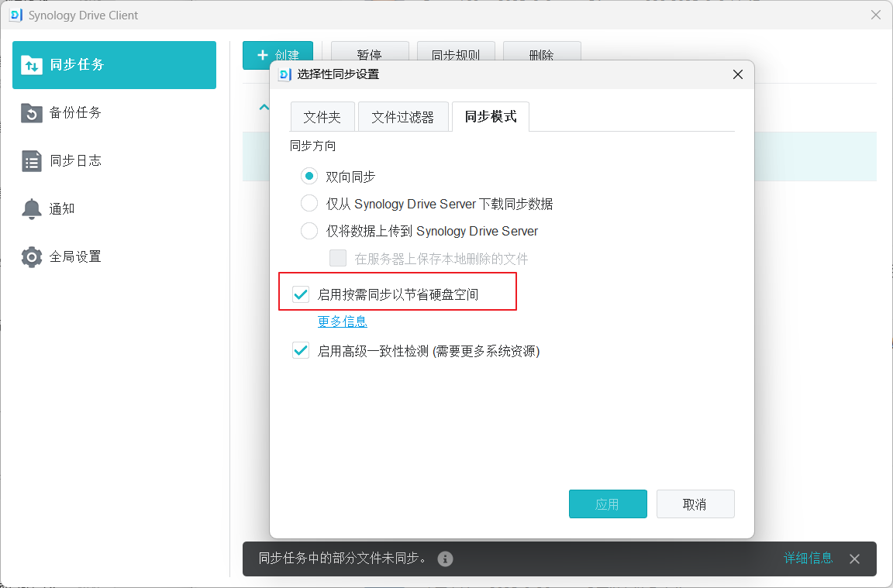The width and height of the screenshot is (893, 588).
Task: Click the Synology Drive logo in dialog title
Action: tap(284, 74)
